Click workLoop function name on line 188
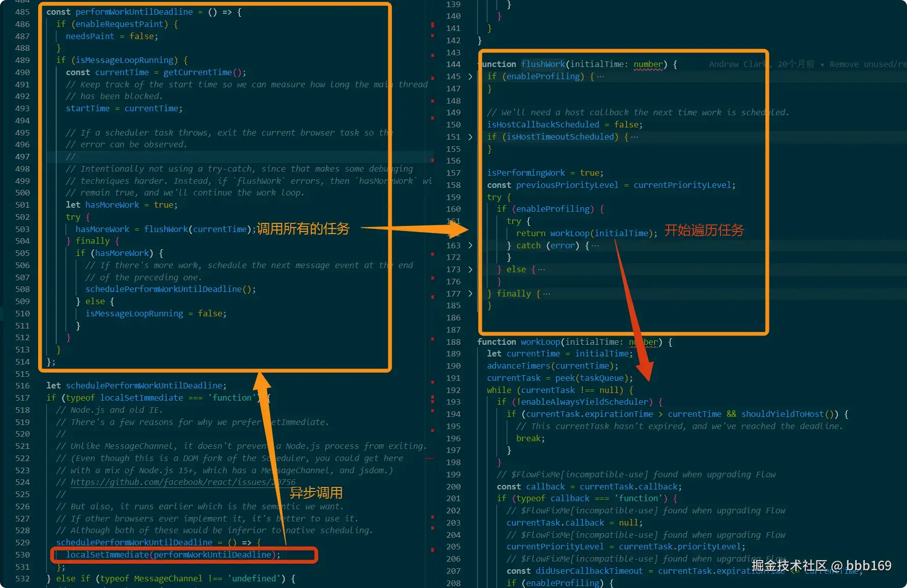The height and width of the screenshot is (588, 907). (540, 342)
